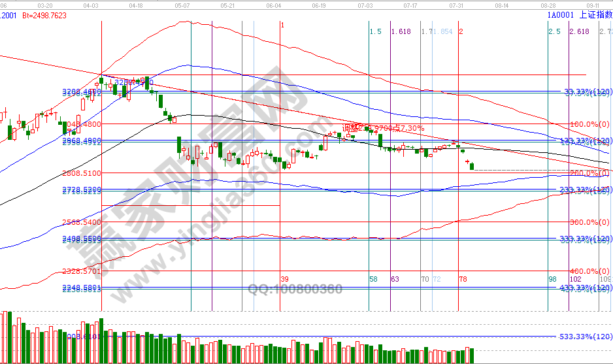The height and width of the screenshot is (364, 613).
Task: Click the teal bar count label 98
Action: (552, 279)
